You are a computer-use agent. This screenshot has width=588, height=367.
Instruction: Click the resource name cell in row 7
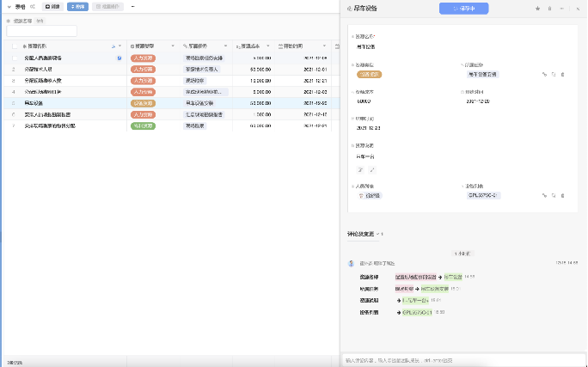50,126
